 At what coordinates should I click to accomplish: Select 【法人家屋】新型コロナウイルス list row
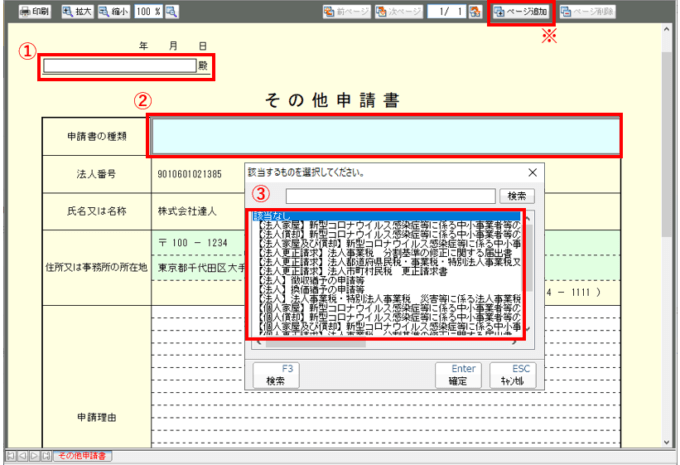point(386,226)
